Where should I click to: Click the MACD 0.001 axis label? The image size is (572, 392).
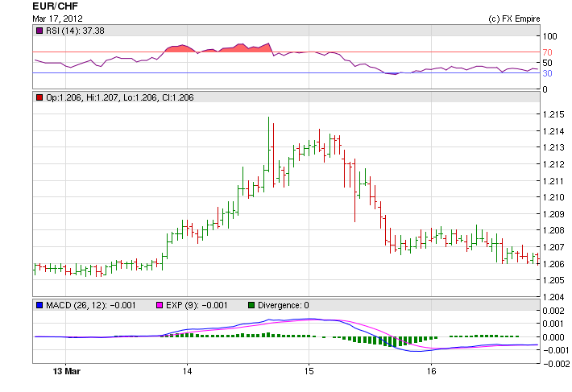pyautogui.click(x=553, y=324)
